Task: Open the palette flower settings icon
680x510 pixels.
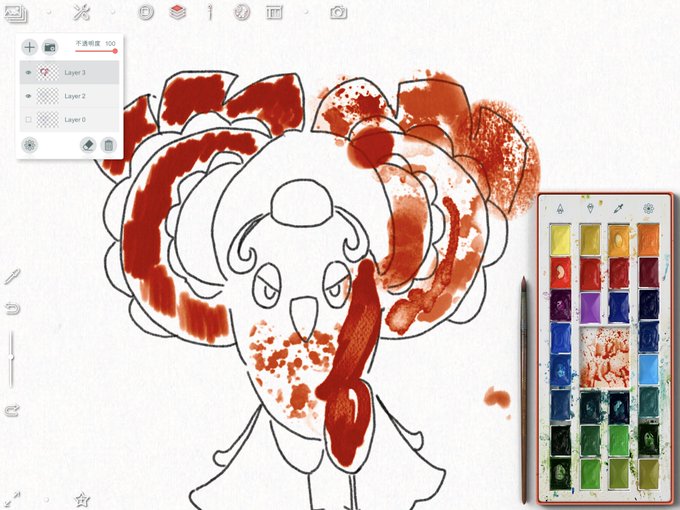Action: (x=648, y=209)
